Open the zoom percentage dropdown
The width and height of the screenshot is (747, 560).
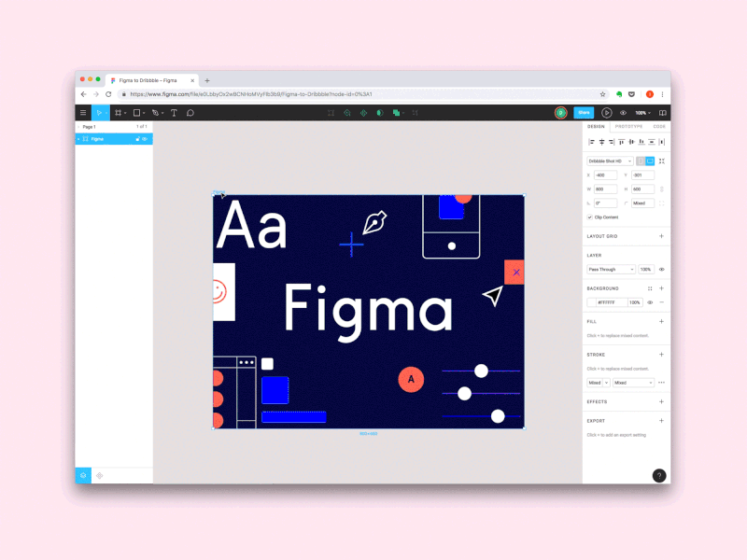645,111
